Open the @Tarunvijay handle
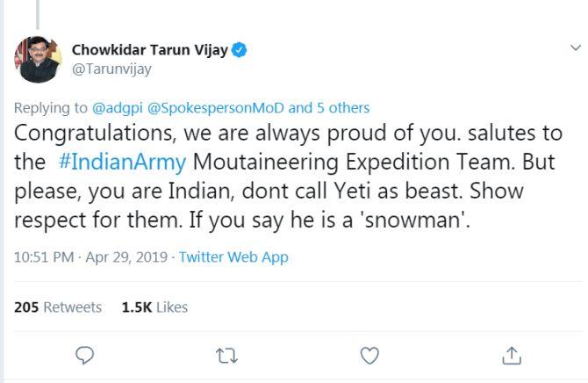This screenshot has width=588, height=383. [x=111, y=69]
